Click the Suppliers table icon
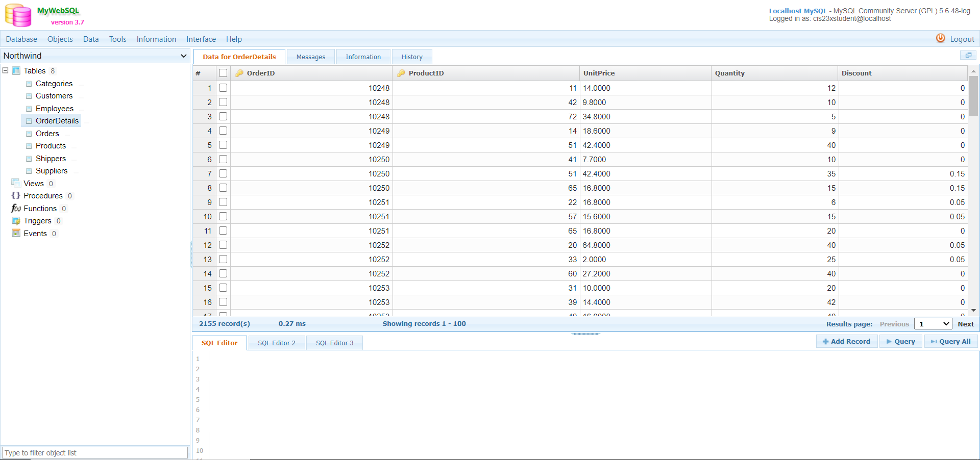This screenshot has width=980, height=460. pyautogui.click(x=29, y=171)
